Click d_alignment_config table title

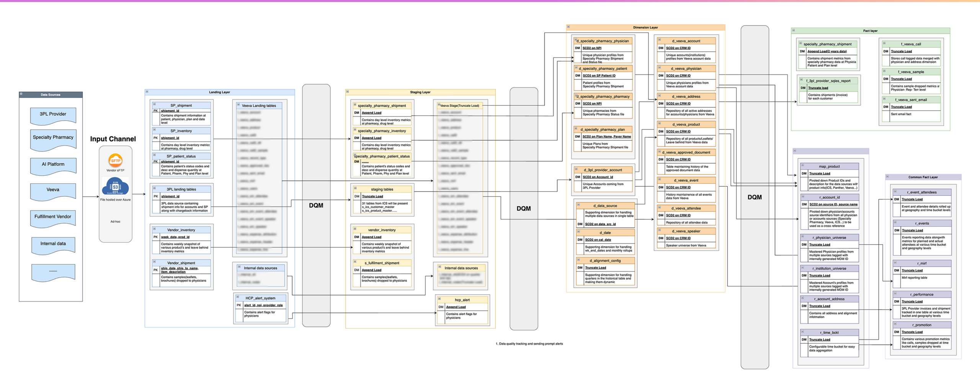(605, 261)
